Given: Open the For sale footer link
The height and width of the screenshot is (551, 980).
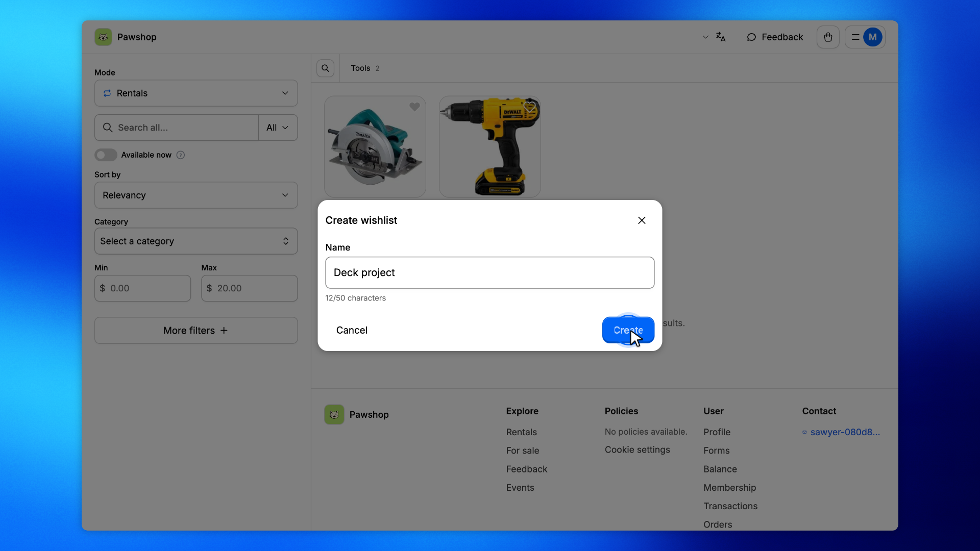Looking at the screenshot, I should (x=523, y=451).
